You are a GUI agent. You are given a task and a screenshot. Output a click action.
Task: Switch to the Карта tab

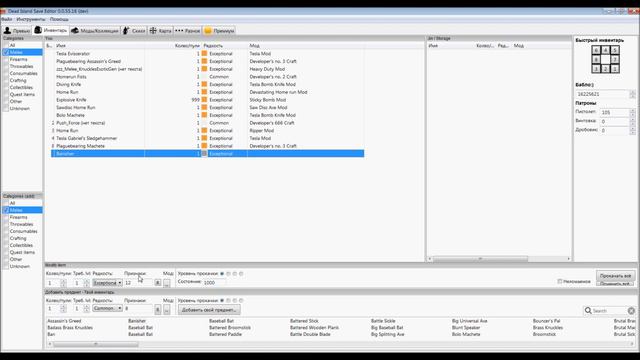click(160, 31)
